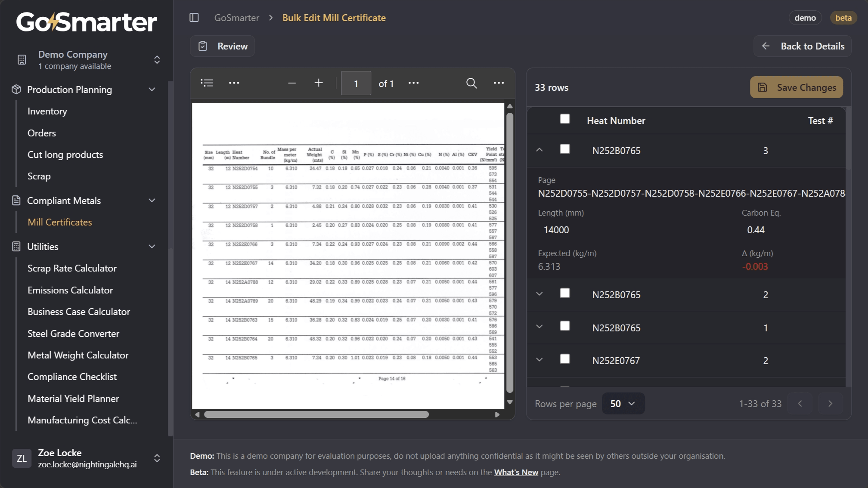The width and height of the screenshot is (868, 488).
Task: Open the Inventory page
Action: click(47, 111)
